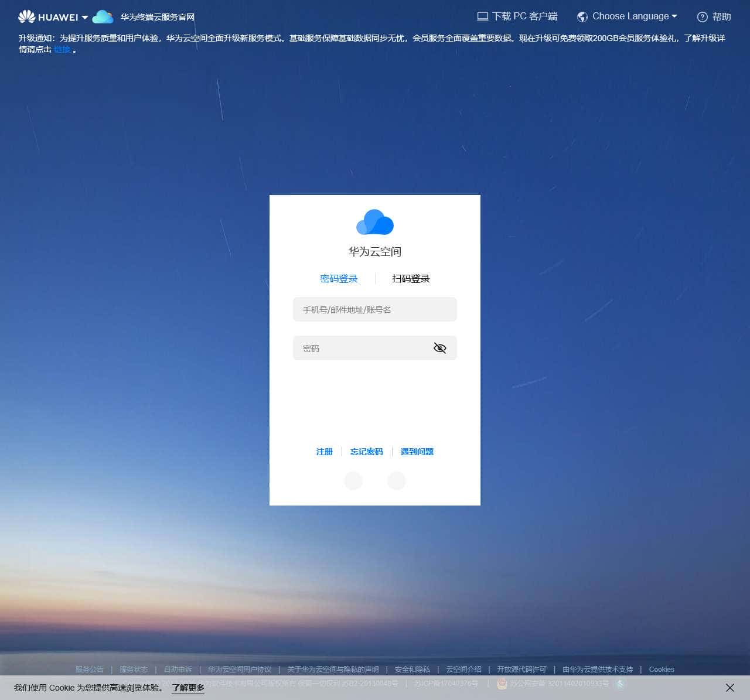Click the 苏公网安备 badge icon in footer
Image resolution: width=750 pixels, height=700 pixels.
point(502,684)
